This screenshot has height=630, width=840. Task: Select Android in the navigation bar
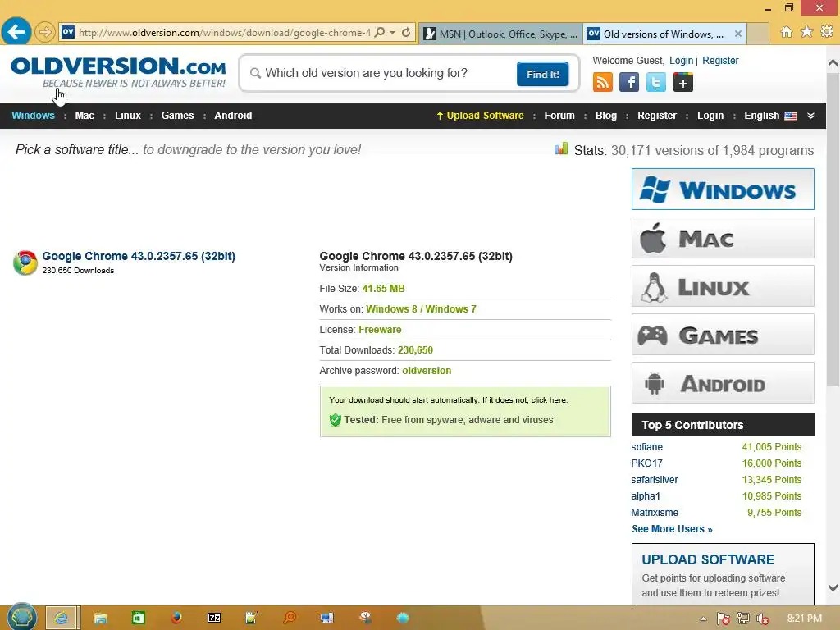click(x=233, y=116)
